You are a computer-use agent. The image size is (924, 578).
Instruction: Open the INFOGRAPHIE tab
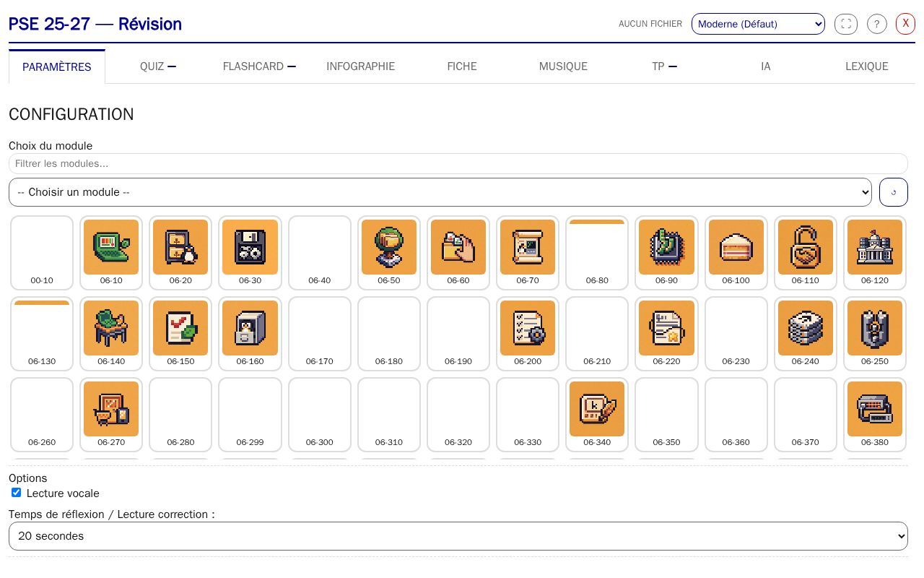click(x=361, y=66)
